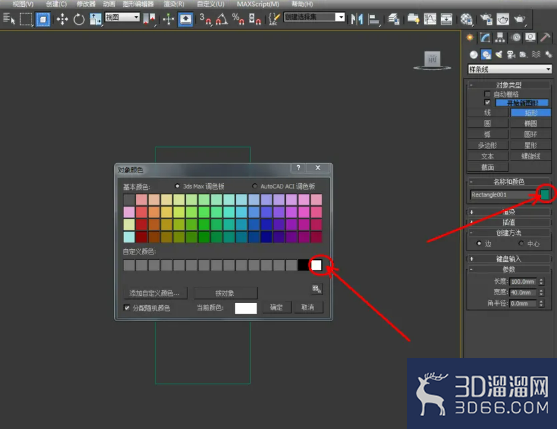Click the 矩形 shape button
Viewport: 557px width, 429px height.
pyautogui.click(x=531, y=113)
